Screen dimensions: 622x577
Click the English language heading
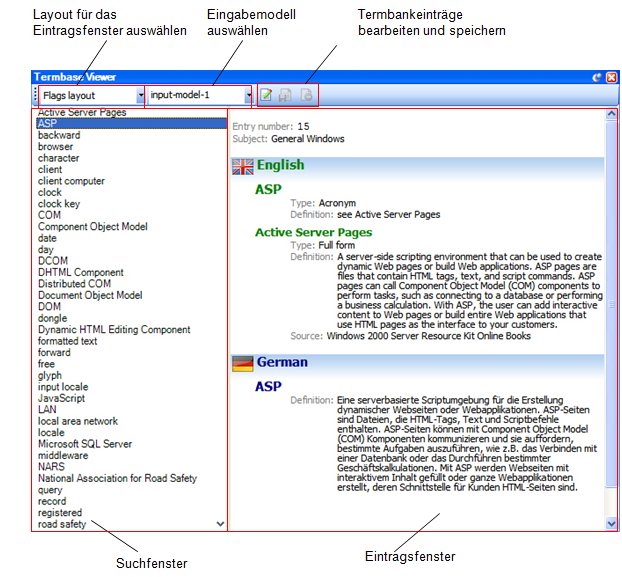click(x=280, y=165)
